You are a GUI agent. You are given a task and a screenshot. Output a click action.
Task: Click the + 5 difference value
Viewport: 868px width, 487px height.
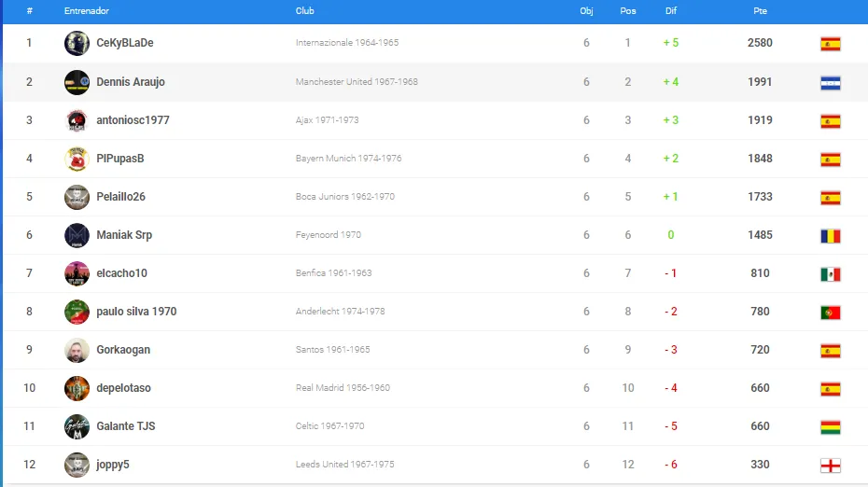pyautogui.click(x=671, y=43)
